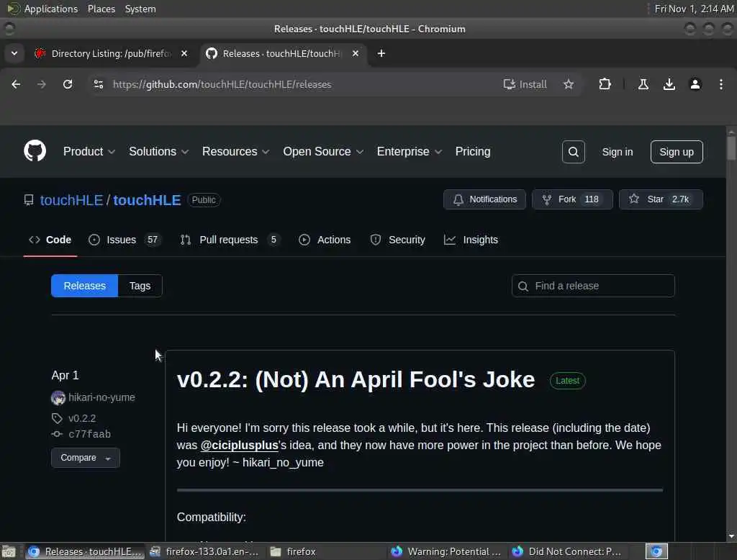The width and height of the screenshot is (737, 560).
Task: Switch to the Insights tab
Action: coord(471,240)
